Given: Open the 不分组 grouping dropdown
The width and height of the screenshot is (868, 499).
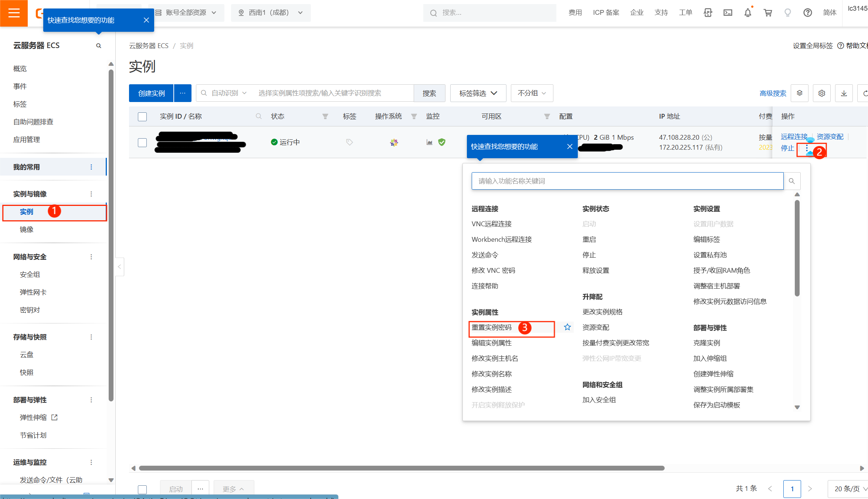Looking at the screenshot, I should click(x=532, y=93).
